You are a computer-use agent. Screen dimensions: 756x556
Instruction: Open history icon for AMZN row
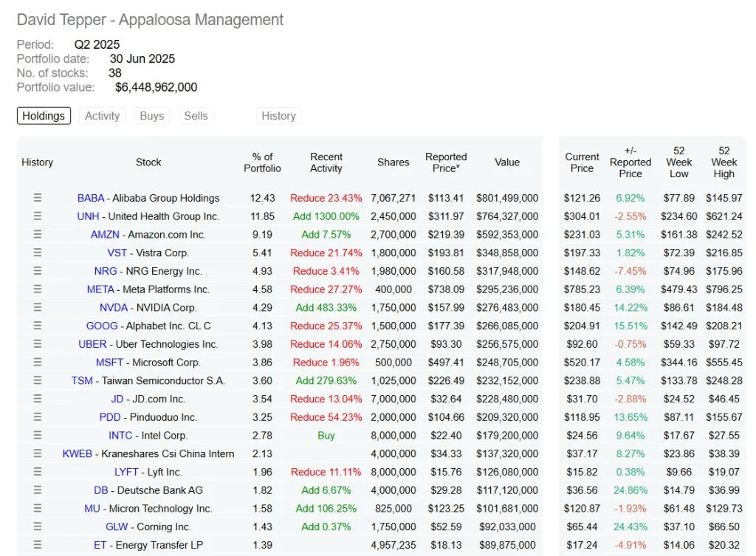click(38, 234)
